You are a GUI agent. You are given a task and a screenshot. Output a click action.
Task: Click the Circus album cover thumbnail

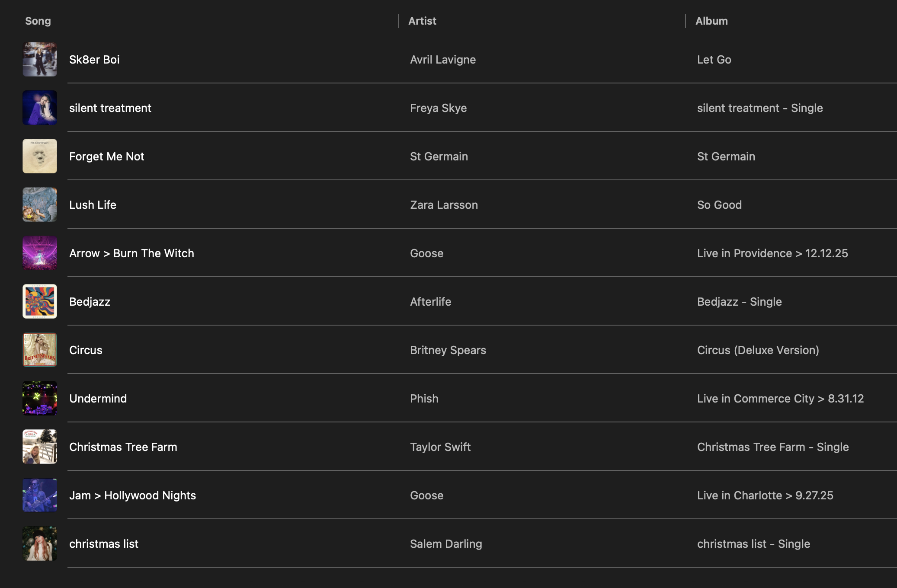pos(40,350)
